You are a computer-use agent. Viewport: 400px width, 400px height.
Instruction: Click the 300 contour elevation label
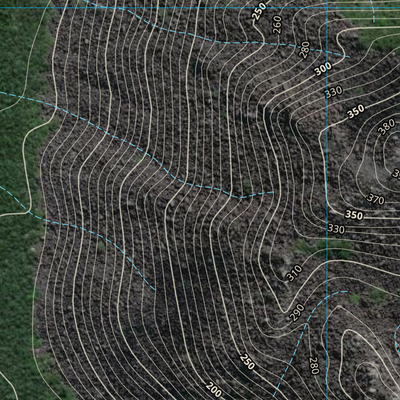323,69
